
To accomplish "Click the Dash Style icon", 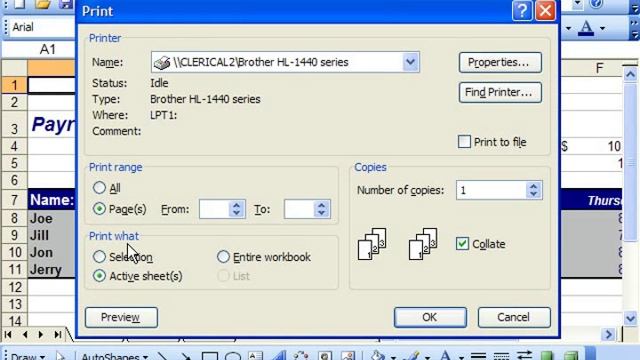I will [x=501, y=356].
